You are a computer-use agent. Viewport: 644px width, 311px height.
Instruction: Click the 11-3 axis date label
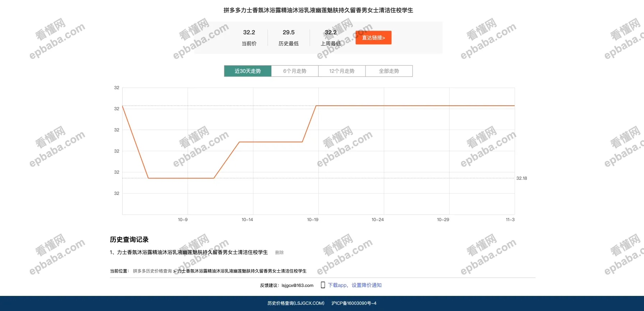[510, 220]
